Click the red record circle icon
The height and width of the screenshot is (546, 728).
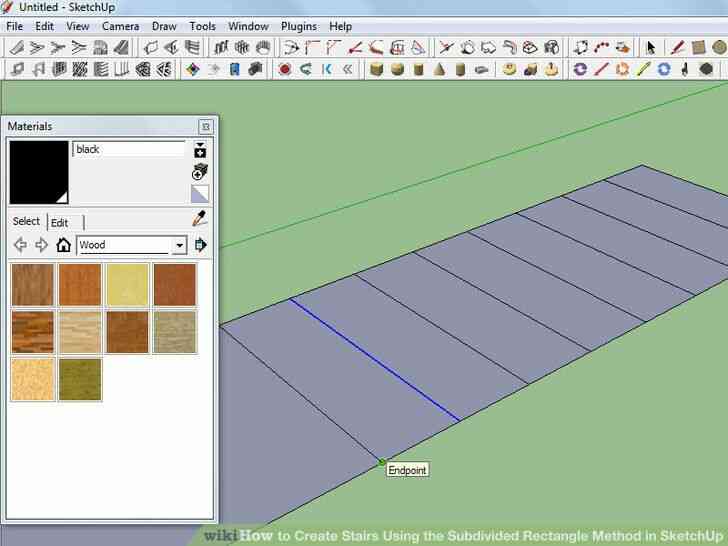(285, 70)
